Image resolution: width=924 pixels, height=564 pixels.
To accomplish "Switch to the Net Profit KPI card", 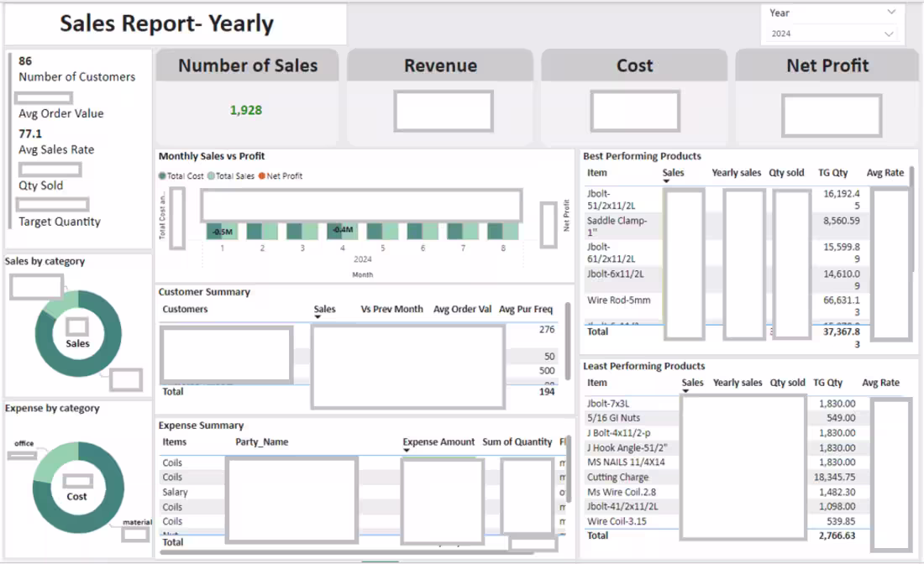I will click(831, 65).
